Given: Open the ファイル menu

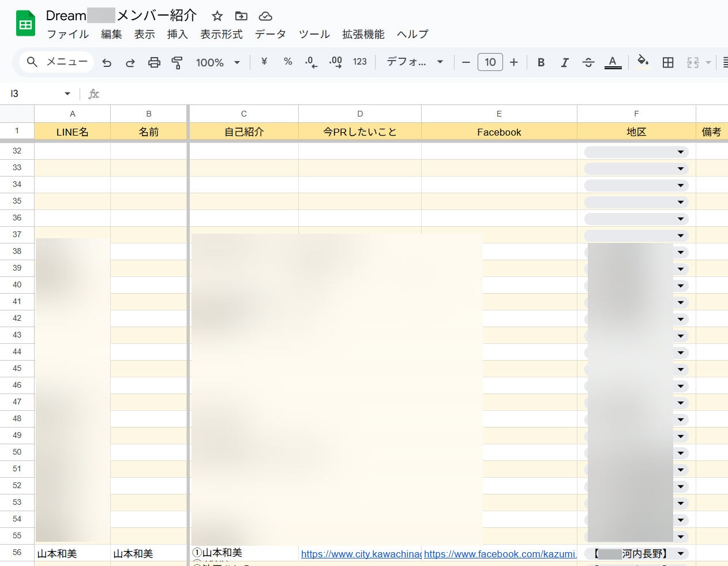Looking at the screenshot, I should pyautogui.click(x=67, y=34).
